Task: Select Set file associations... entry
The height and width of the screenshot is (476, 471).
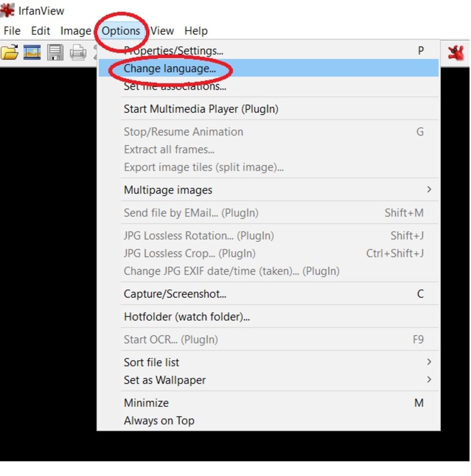Action: point(175,86)
